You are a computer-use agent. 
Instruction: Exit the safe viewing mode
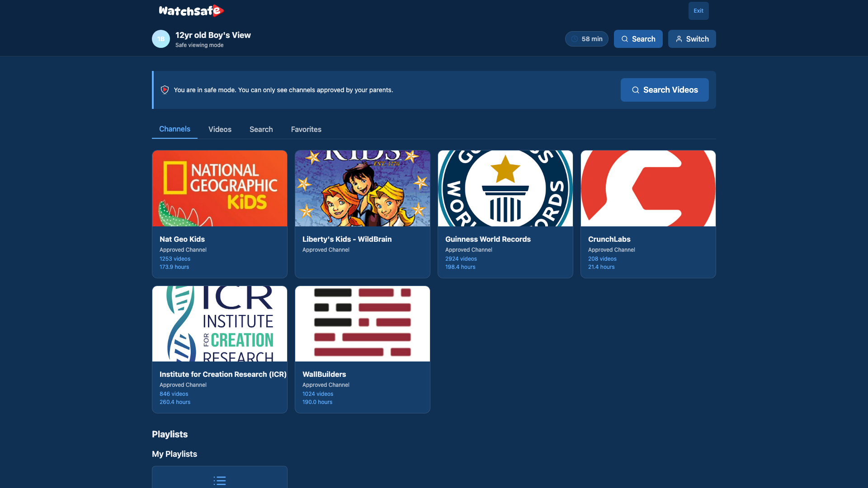coord(698,11)
